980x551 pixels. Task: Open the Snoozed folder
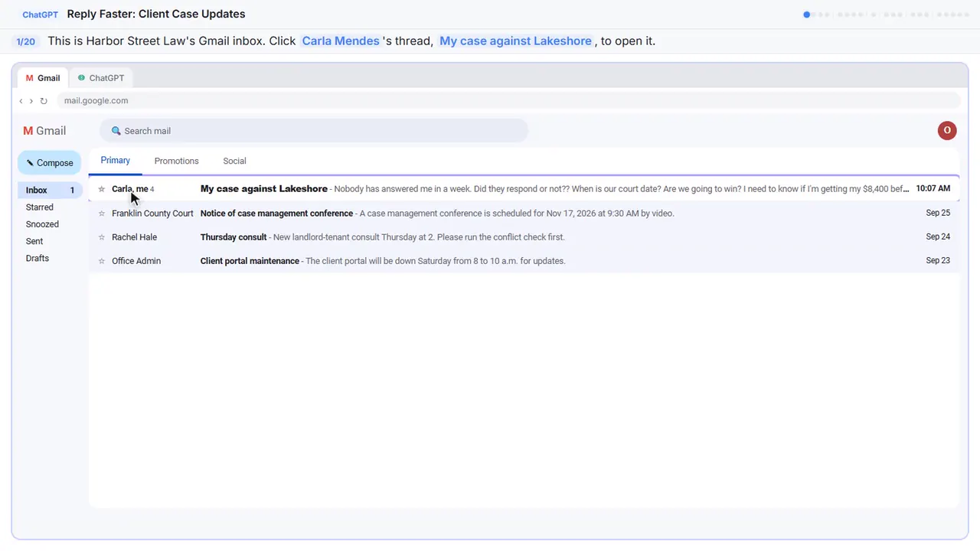[42, 224]
